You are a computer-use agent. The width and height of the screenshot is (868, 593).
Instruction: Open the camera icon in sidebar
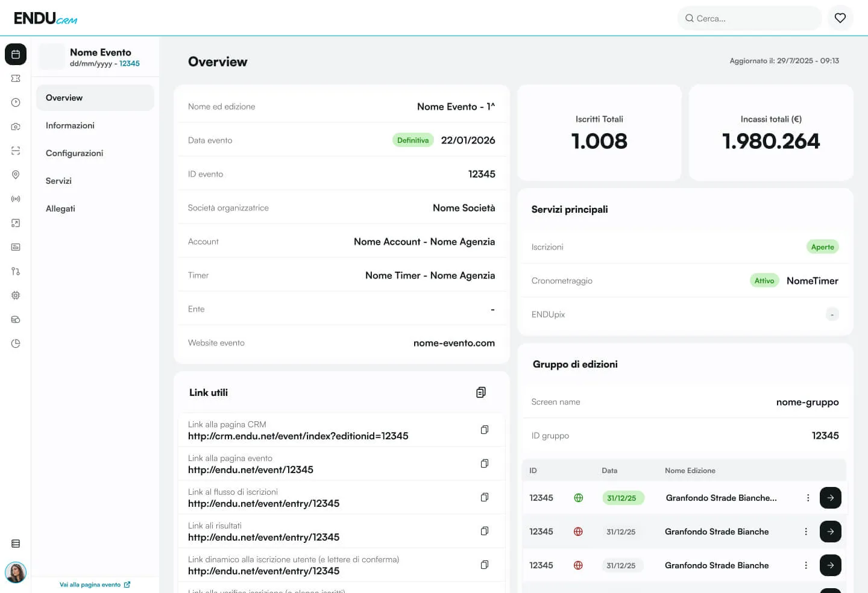pyautogui.click(x=16, y=127)
